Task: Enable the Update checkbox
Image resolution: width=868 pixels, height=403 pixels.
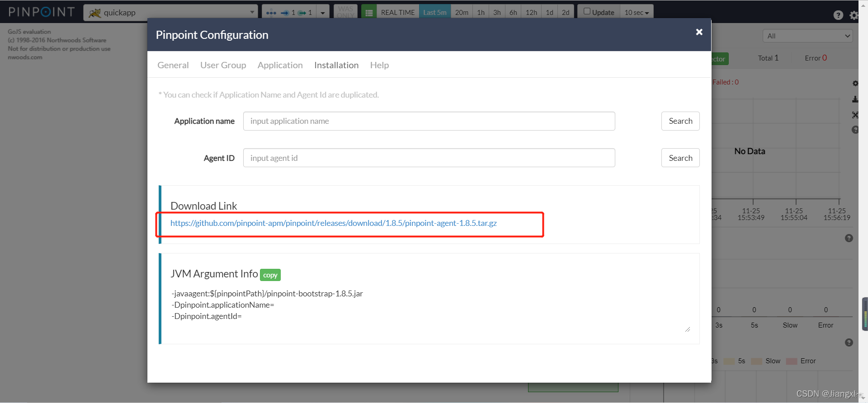Action: 587,11
